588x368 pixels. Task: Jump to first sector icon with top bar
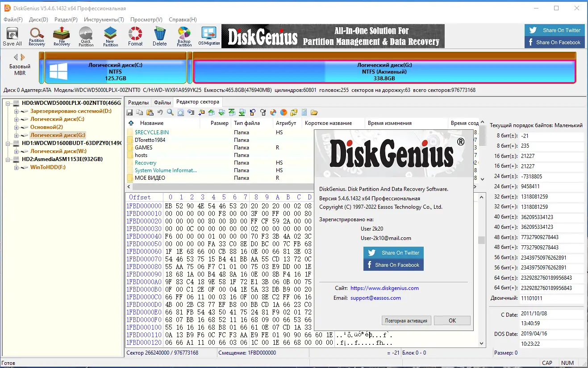(232, 112)
